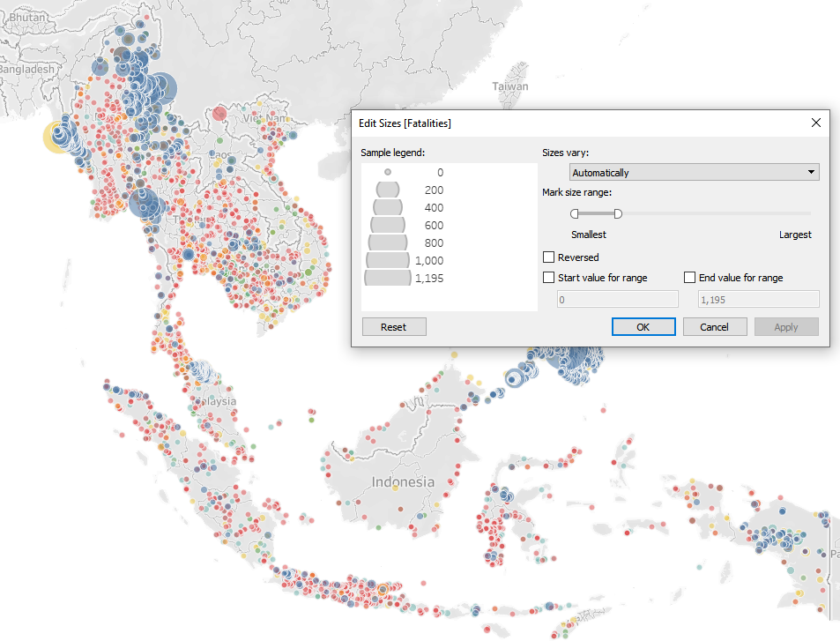Image resolution: width=840 pixels, height=641 pixels.
Task: Click the sample legend mark for 0
Action: point(388,173)
